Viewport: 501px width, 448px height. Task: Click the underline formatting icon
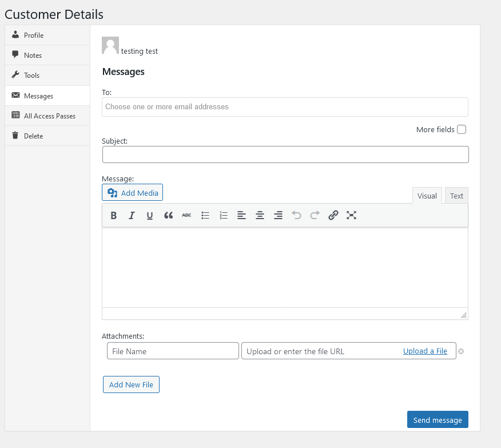click(150, 216)
